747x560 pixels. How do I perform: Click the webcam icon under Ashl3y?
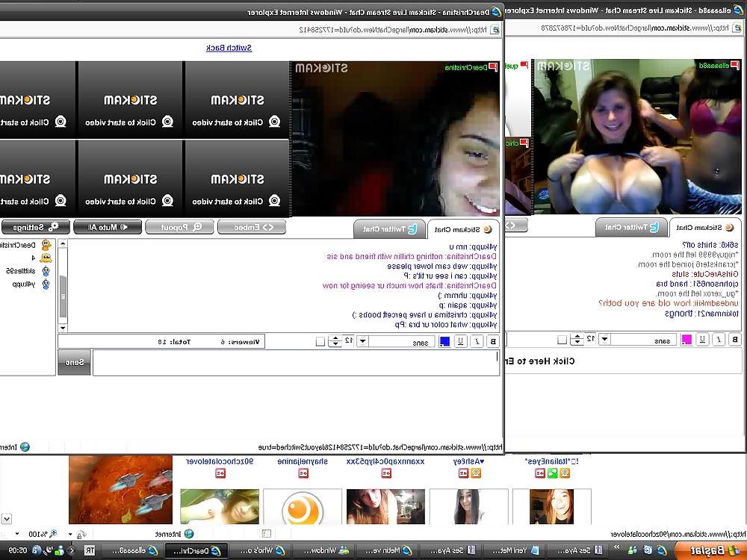[475, 473]
